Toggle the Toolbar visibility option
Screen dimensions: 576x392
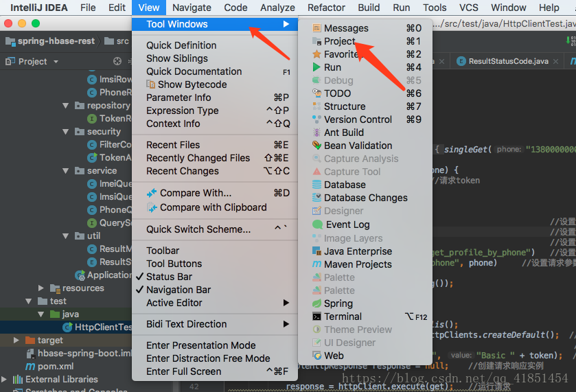click(x=214, y=251)
